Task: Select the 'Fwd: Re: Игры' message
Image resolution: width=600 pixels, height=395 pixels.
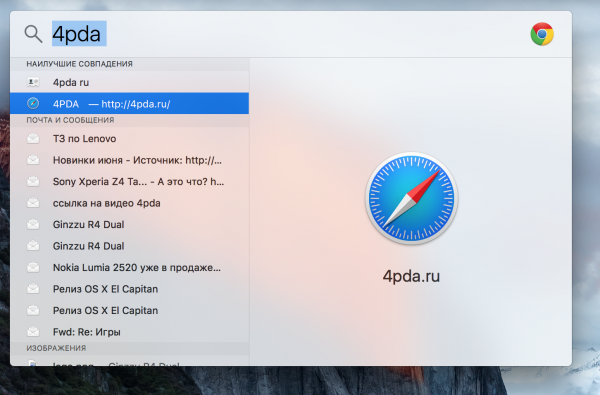Action: coord(129,331)
